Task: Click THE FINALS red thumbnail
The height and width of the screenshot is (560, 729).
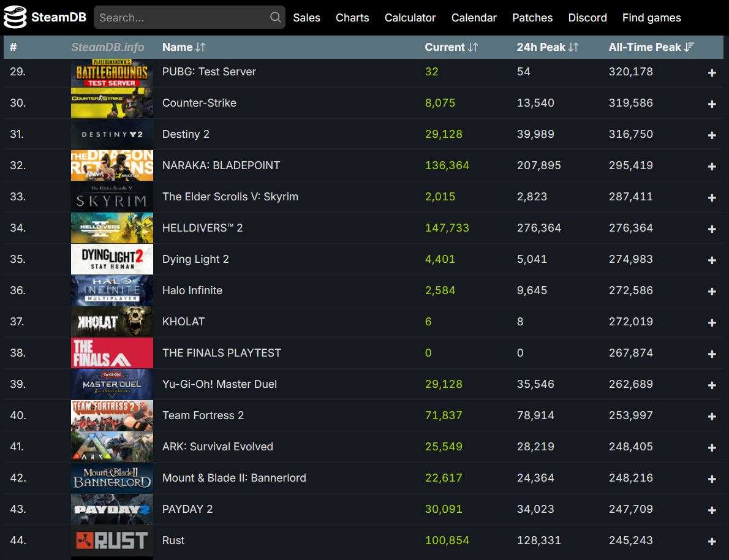Action: point(112,353)
